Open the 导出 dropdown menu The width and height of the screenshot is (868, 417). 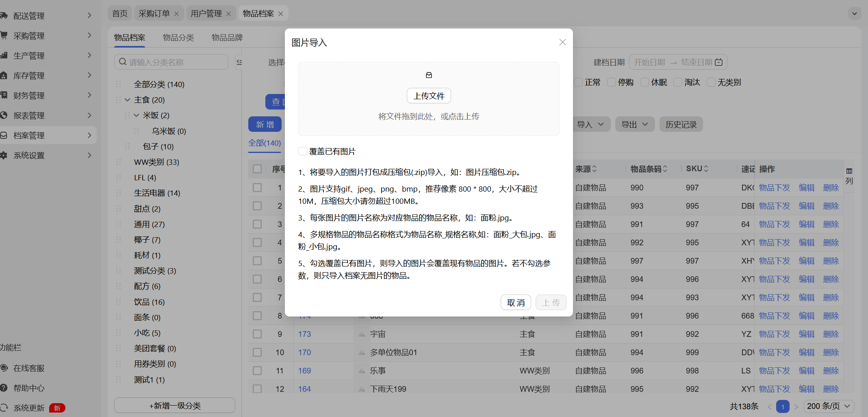tap(634, 124)
